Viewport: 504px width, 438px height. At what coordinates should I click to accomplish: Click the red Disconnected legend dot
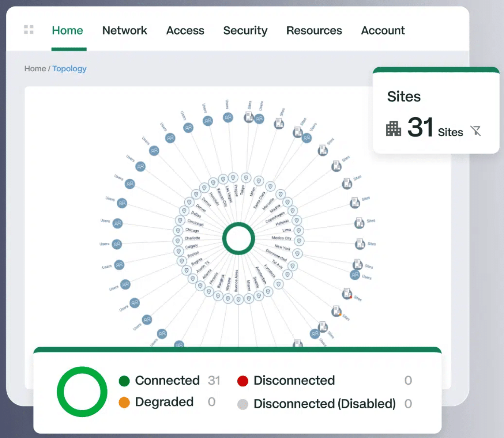243,381
